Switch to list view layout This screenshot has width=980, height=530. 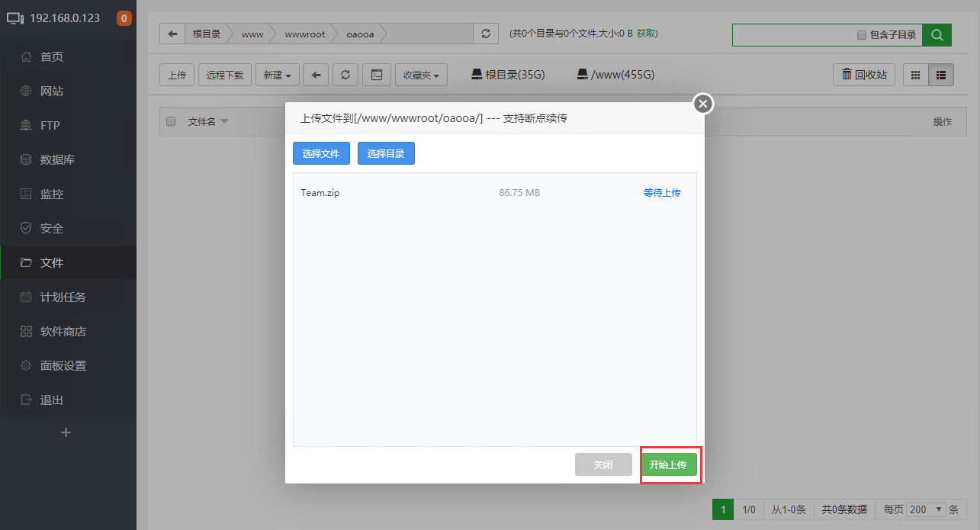coord(940,74)
